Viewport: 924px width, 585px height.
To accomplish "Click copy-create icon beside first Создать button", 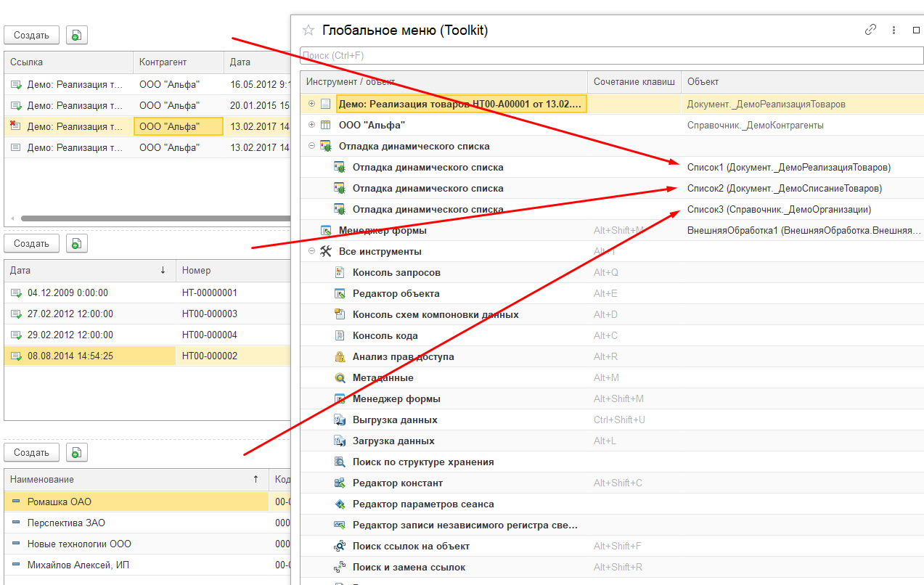I will 77,35.
